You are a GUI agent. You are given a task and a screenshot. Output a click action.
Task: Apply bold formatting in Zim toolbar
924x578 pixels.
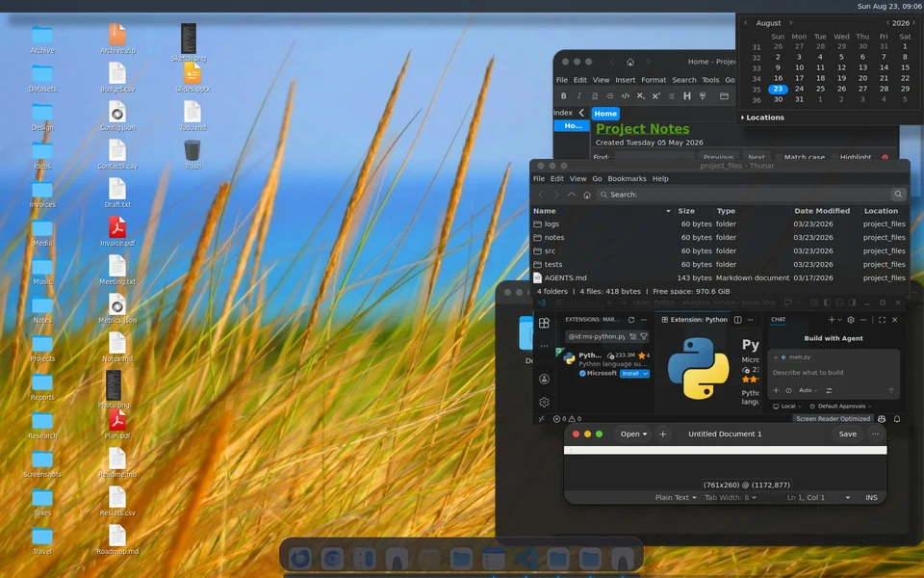563,96
